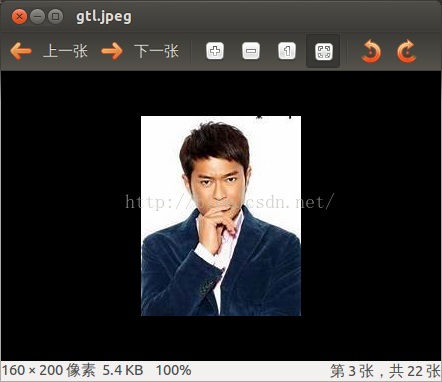Maximize the image viewer window
The height and width of the screenshot is (382, 442).
[x=55, y=16]
